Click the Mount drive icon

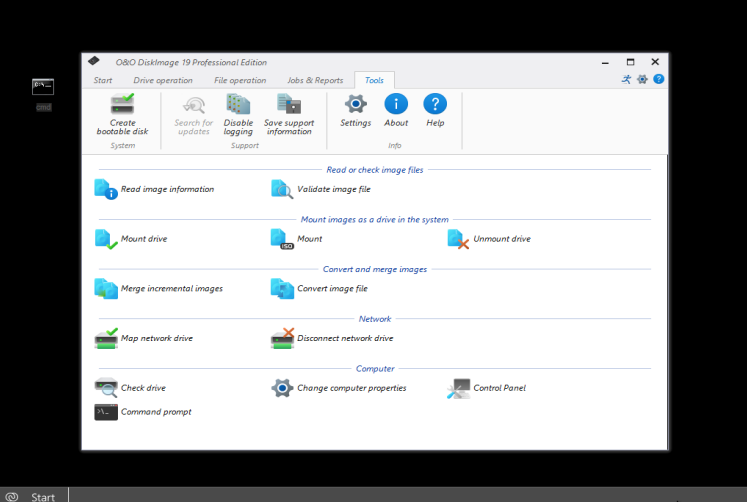[106, 239]
